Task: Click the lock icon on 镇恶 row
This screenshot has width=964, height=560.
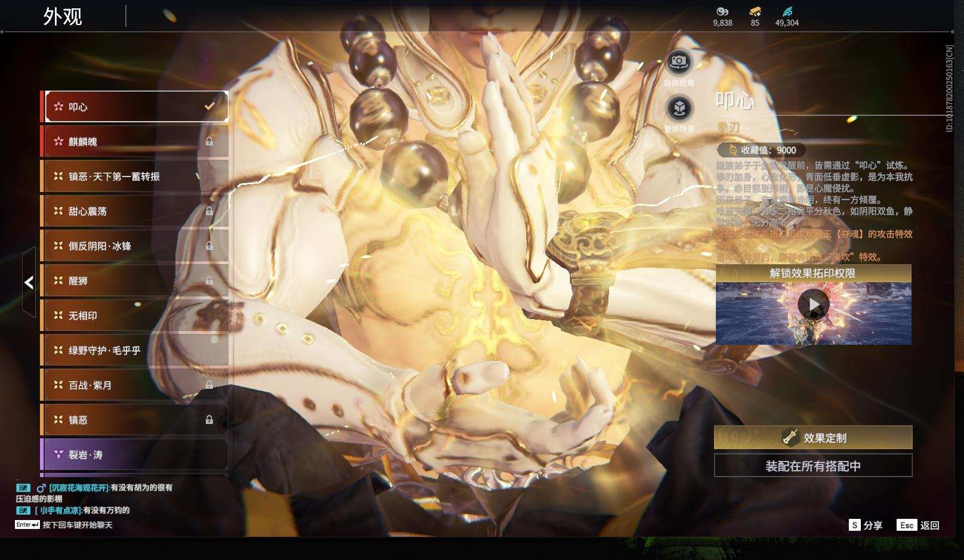Action: 209,420
